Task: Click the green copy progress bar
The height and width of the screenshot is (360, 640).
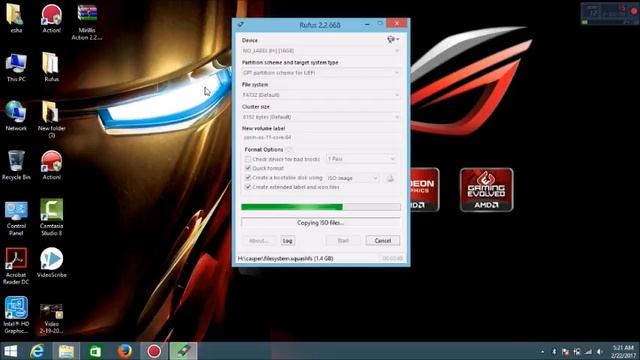Action: point(321,207)
